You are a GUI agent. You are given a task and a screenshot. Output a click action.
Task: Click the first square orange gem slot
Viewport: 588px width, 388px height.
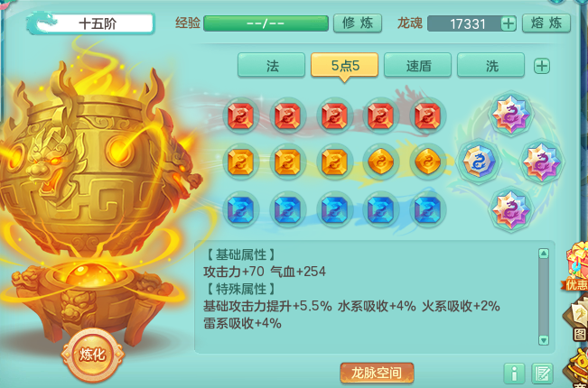tap(241, 162)
